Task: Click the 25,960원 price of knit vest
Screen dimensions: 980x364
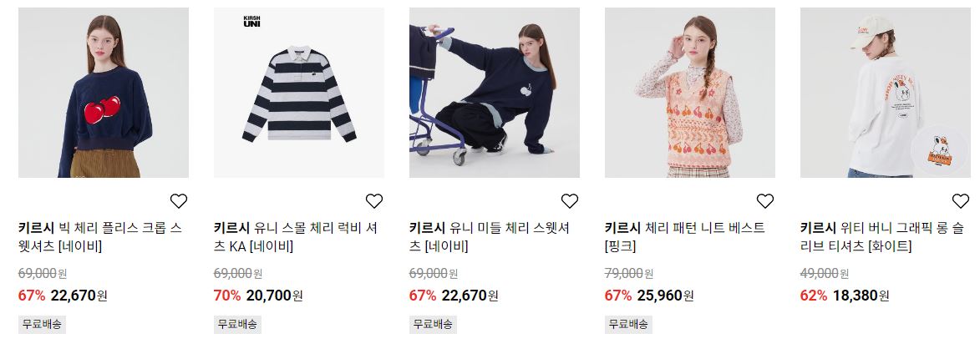Action: (x=666, y=296)
